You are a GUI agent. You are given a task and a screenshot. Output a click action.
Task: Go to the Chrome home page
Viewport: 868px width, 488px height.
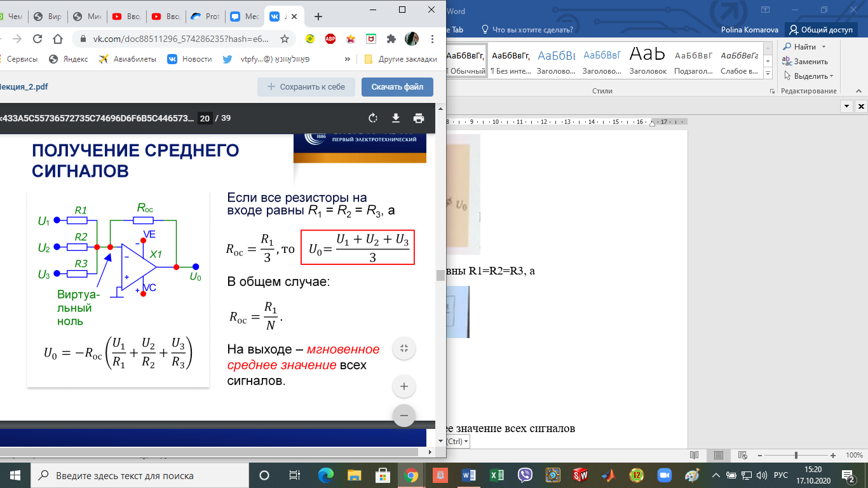coord(58,39)
